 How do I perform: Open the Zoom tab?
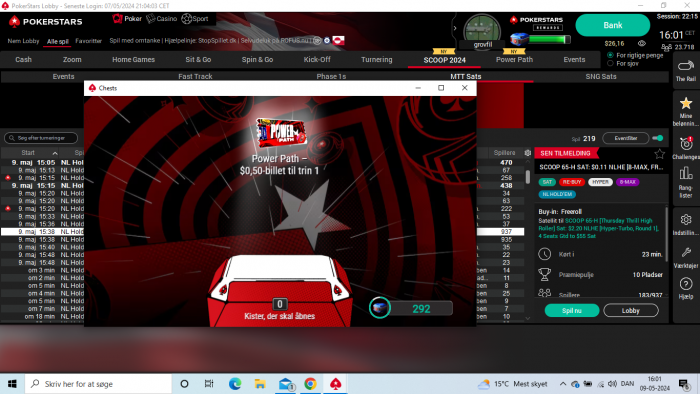[x=72, y=59]
